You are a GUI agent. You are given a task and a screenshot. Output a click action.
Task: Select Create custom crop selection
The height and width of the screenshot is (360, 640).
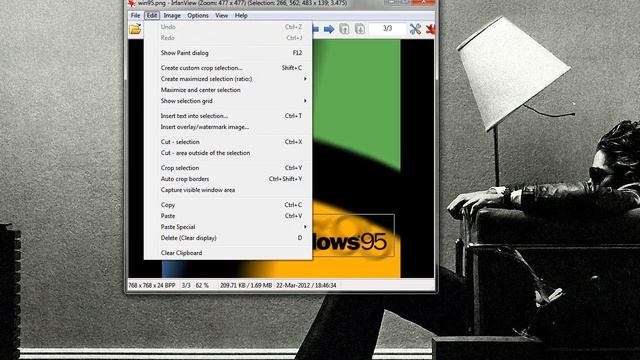coord(228,68)
